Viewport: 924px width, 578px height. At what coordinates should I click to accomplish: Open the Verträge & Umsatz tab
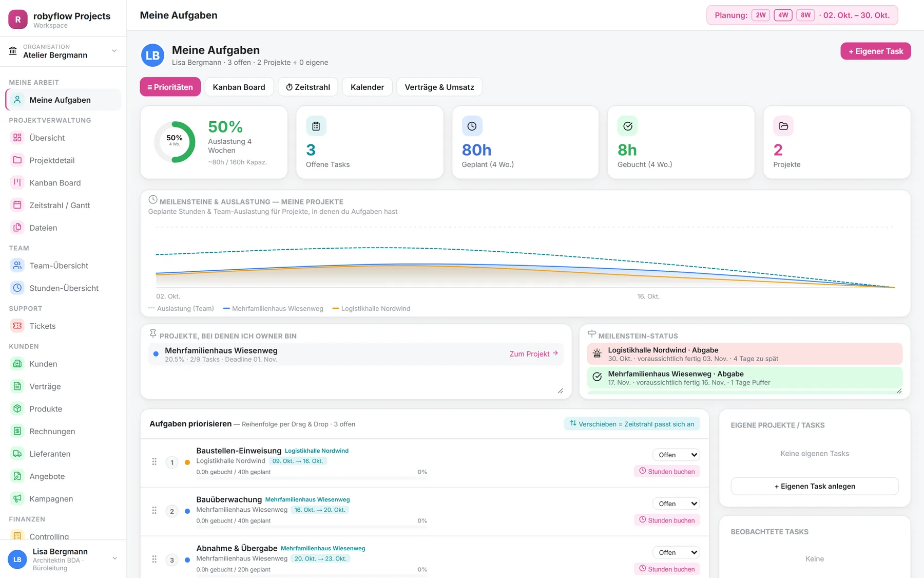click(x=439, y=87)
